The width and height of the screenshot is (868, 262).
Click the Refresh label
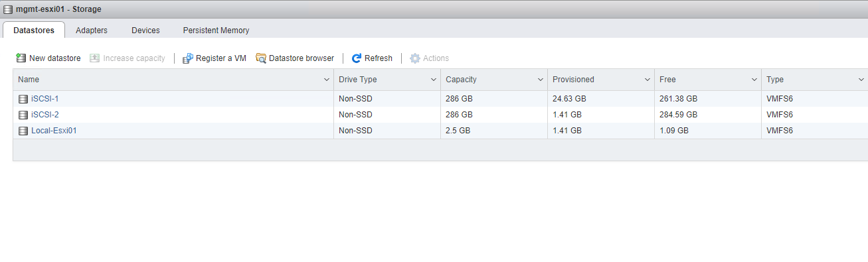(379, 58)
